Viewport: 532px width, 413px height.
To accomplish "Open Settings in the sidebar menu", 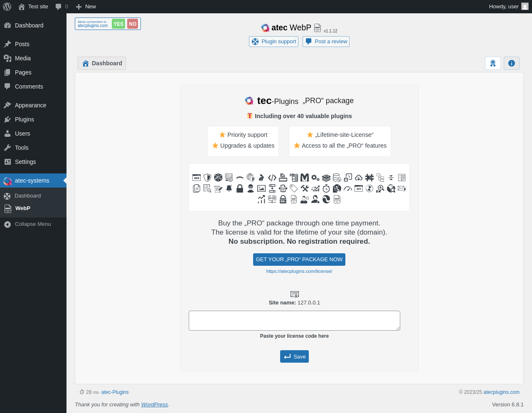I will [33, 162].
